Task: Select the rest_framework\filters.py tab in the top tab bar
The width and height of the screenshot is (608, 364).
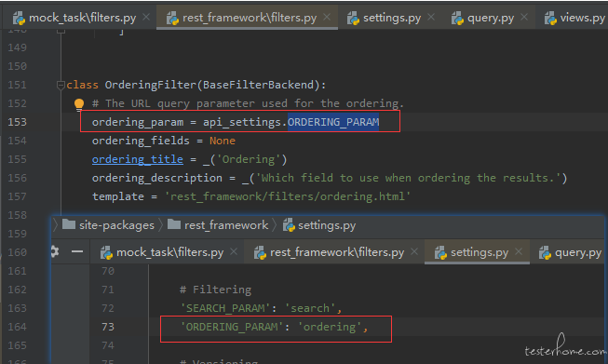Action: tap(247, 18)
